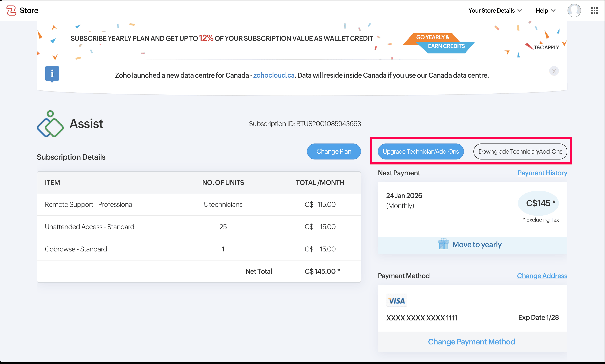
Task: Click the blue info icon
Action: point(52,74)
